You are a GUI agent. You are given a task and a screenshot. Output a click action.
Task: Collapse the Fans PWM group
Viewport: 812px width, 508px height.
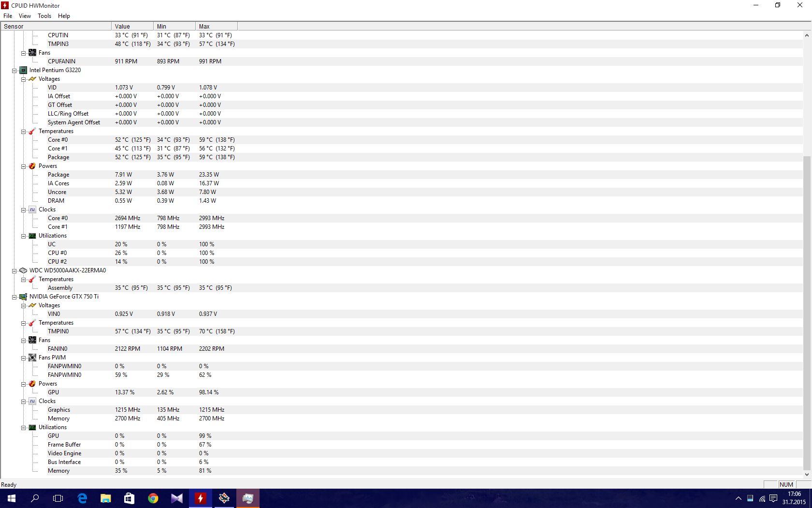pos(23,358)
